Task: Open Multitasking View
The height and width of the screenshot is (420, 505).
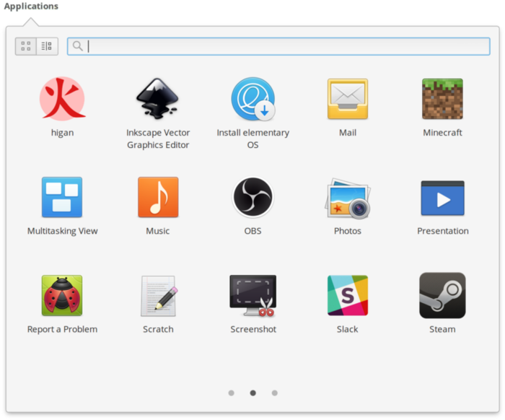Action: 62,197
